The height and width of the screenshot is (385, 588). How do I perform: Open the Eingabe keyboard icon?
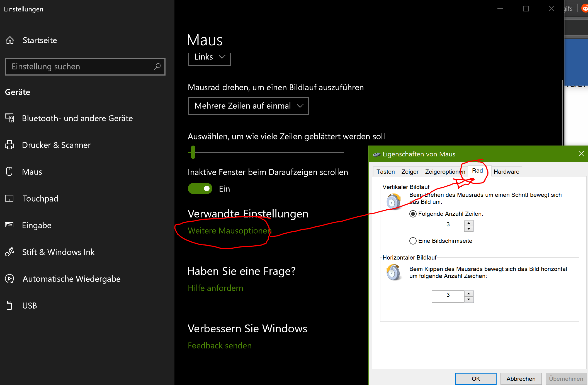click(9, 225)
